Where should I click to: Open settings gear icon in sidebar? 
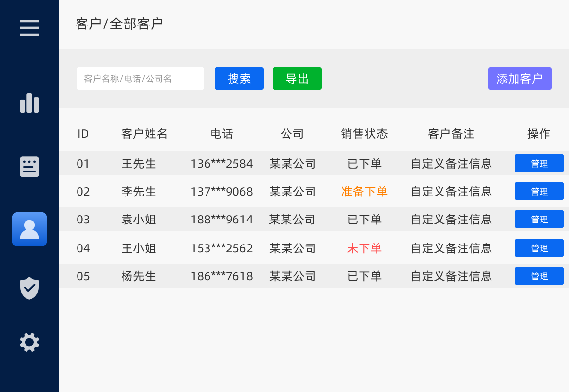pyautogui.click(x=29, y=342)
